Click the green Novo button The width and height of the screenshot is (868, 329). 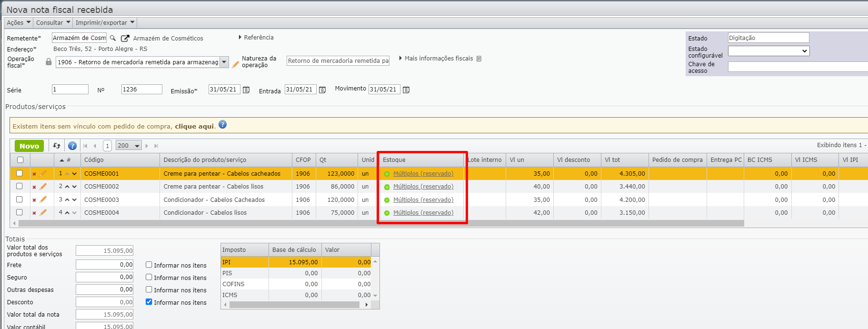pyautogui.click(x=29, y=146)
